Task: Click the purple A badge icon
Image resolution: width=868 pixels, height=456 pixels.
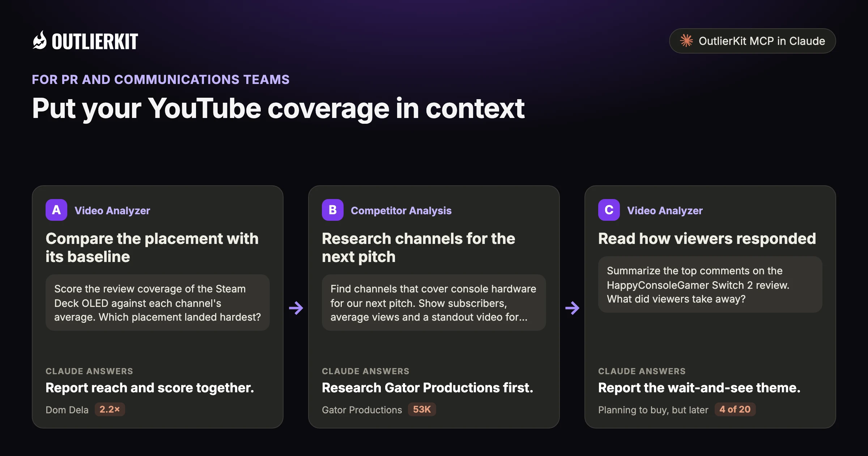Action: pyautogui.click(x=56, y=210)
